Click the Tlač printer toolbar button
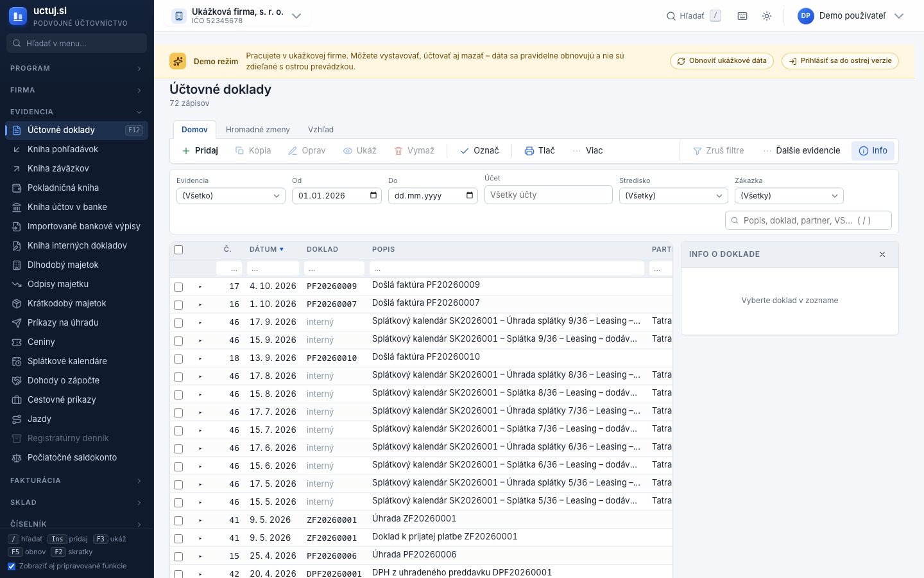The image size is (924, 578). pyautogui.click(x=540, y=150)
